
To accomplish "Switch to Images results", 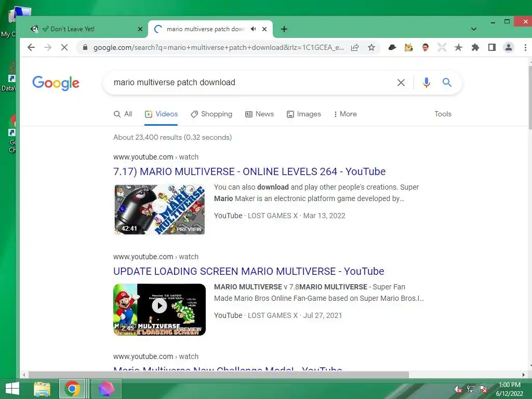I will coord(304,114).
